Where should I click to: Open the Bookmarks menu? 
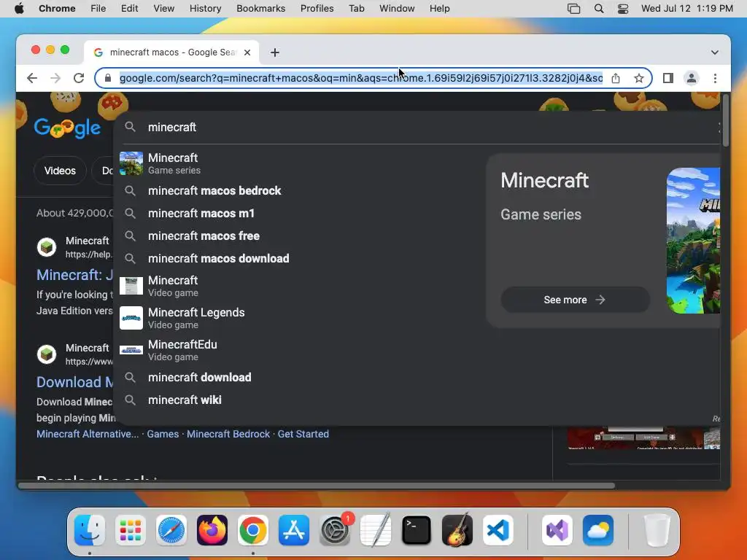click(260, 9)
